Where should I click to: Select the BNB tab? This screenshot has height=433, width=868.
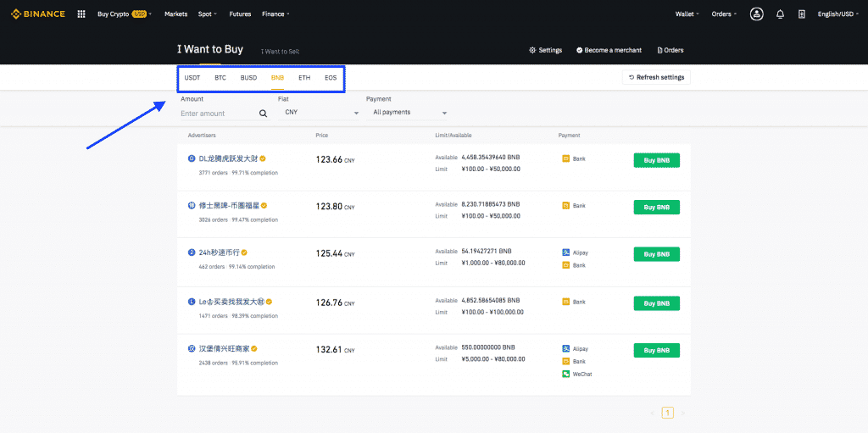[x=277, y=77]
